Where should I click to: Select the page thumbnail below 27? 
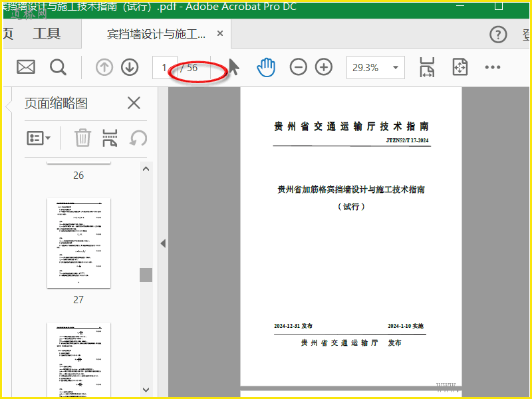tap(78, 360)
